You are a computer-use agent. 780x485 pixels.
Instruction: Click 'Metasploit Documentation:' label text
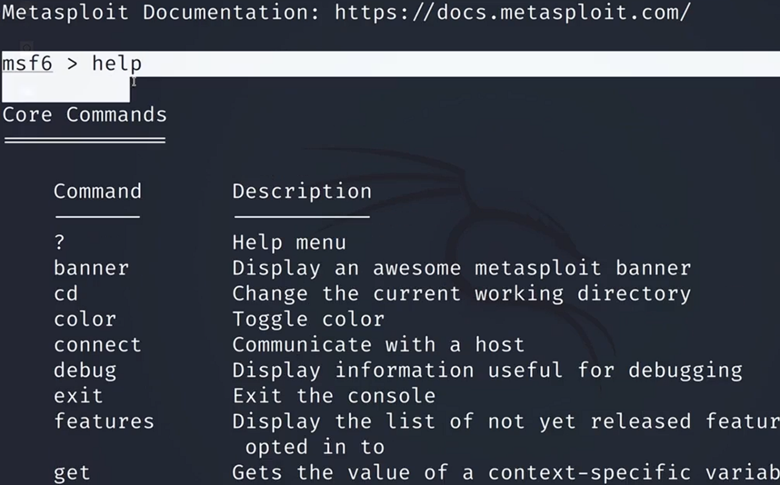[x=161, y=12]
